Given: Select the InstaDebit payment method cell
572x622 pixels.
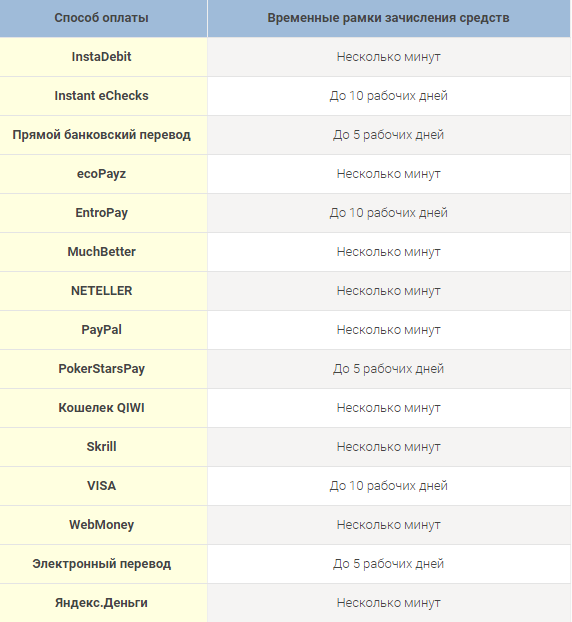Looking at the screenshot, I should tap(101, 57).
